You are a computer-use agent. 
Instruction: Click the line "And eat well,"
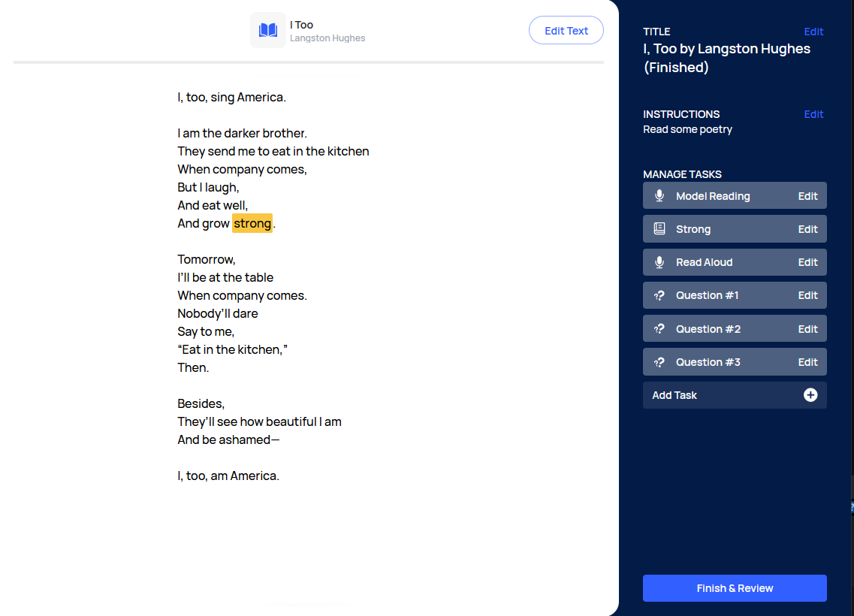tap(213, 205)
